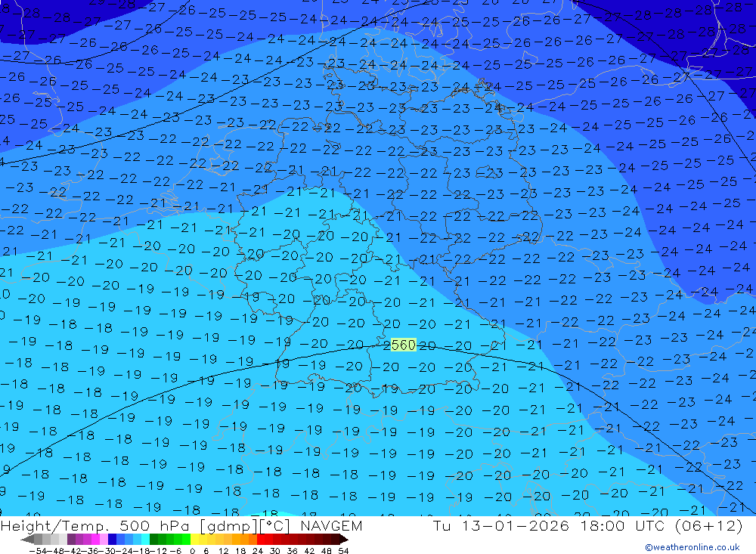Click the cyan swatch in the color scale
Image resolution: width=756 pixels, height=554 pixels.
pyautogui.click(x=145, y=540)
